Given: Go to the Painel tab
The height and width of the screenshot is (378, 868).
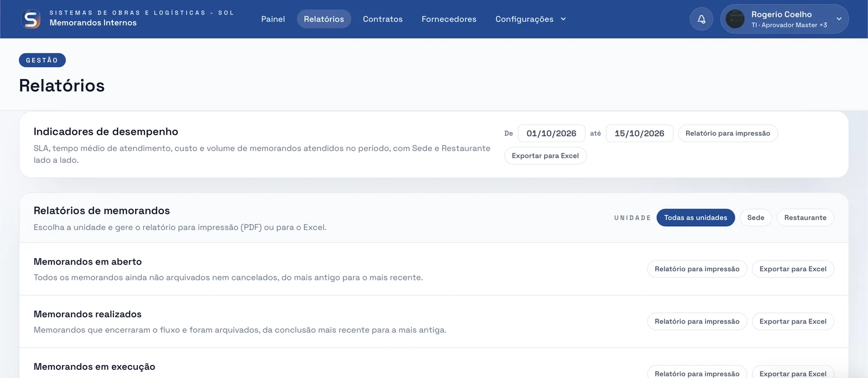Looking at the screenshot, I should click(273, 19).
